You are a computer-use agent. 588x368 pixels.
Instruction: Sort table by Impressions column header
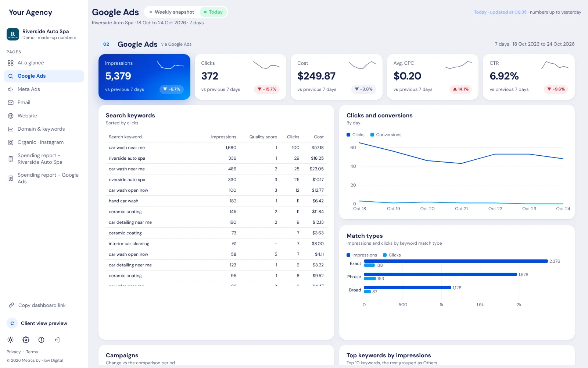click(223, 137)
